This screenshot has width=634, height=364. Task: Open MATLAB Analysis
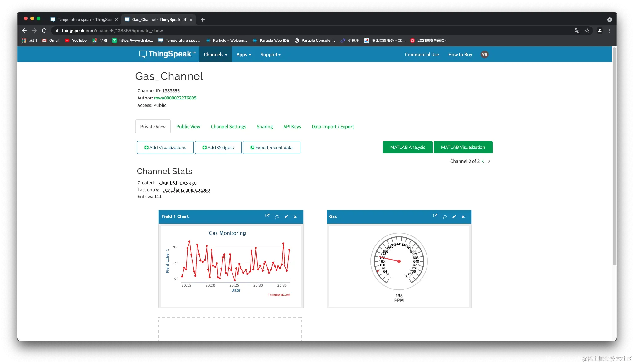click(x=407, y=147)
